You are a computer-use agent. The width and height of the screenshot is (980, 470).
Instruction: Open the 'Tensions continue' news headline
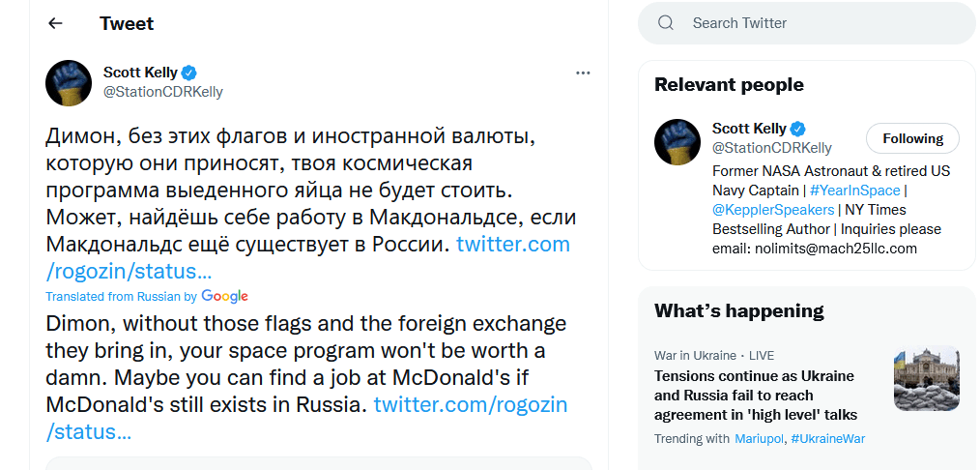pos(756,396)
